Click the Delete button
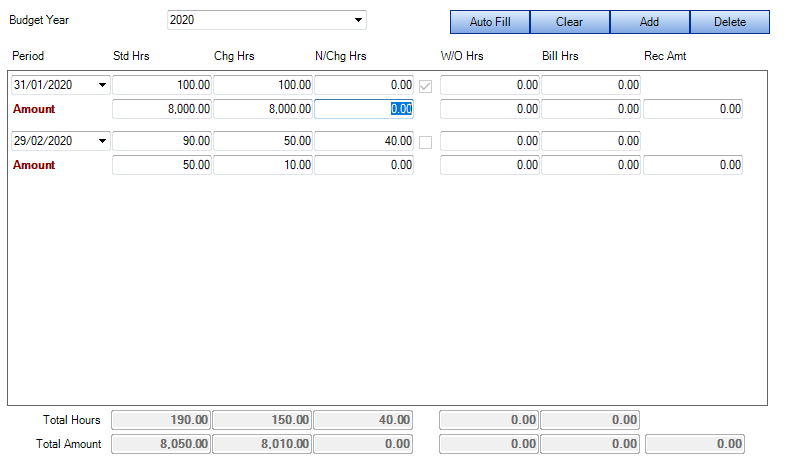The width and height of the screenshot is (790, 461). tap(730, 22)
